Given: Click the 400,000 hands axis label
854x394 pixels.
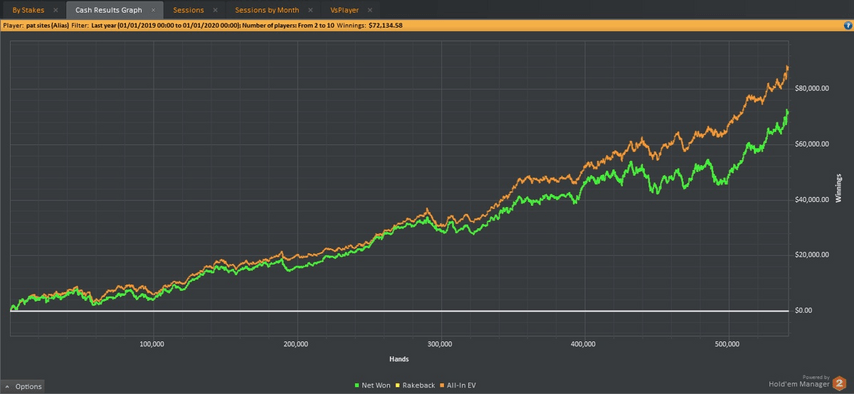Looking at the screenshot, I should (x=584, y=344).
